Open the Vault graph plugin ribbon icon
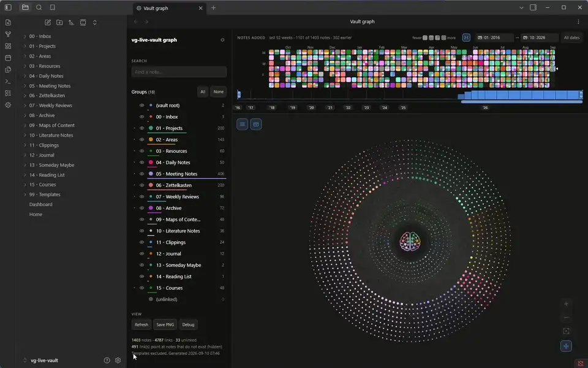The height and width of the screenshot is (368, 588). (8, 105)
